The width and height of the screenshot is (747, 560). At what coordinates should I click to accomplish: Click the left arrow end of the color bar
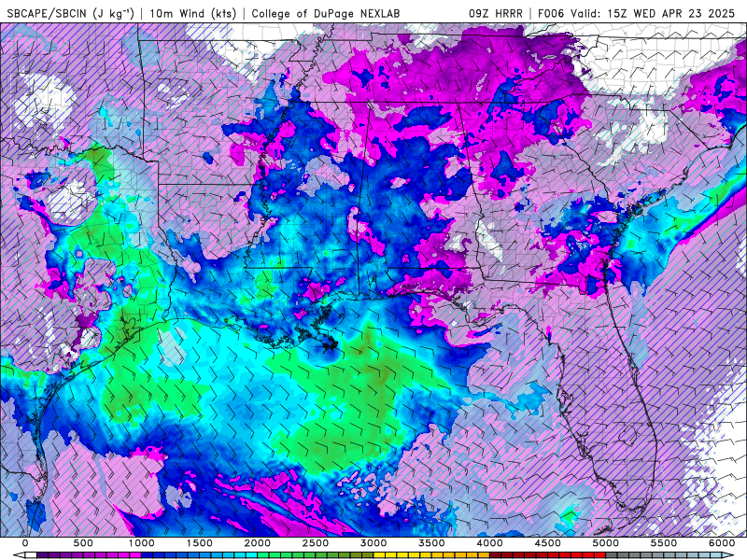[x=18, y=555]
